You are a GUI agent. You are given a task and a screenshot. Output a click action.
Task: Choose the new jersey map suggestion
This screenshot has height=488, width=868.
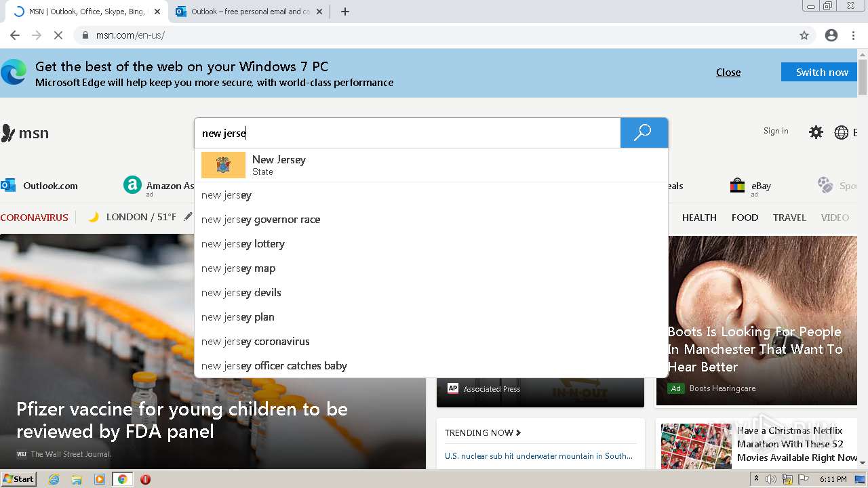(431, 268)
